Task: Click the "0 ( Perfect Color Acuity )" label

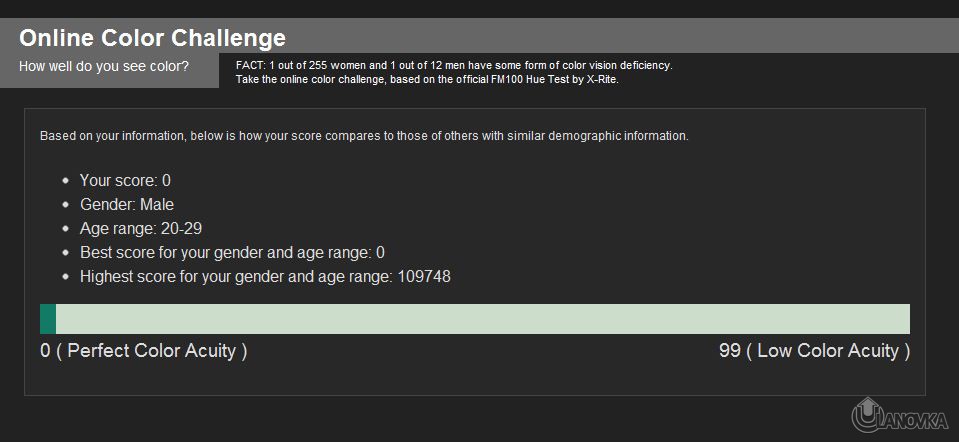Action: pos(144,351)
